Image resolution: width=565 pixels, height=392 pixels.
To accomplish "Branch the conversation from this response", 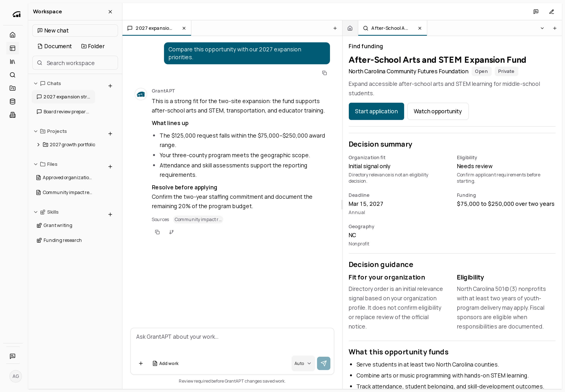I will coord(171,232).
